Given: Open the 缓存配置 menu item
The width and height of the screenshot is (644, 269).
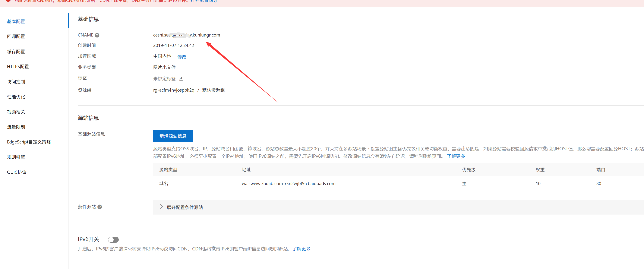Looking at the screenshot, I should (16, 51).
